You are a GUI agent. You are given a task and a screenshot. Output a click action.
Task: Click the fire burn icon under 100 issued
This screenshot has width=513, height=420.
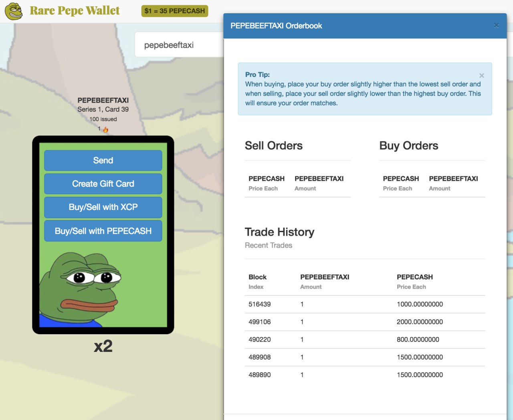[x=105, y=129]
